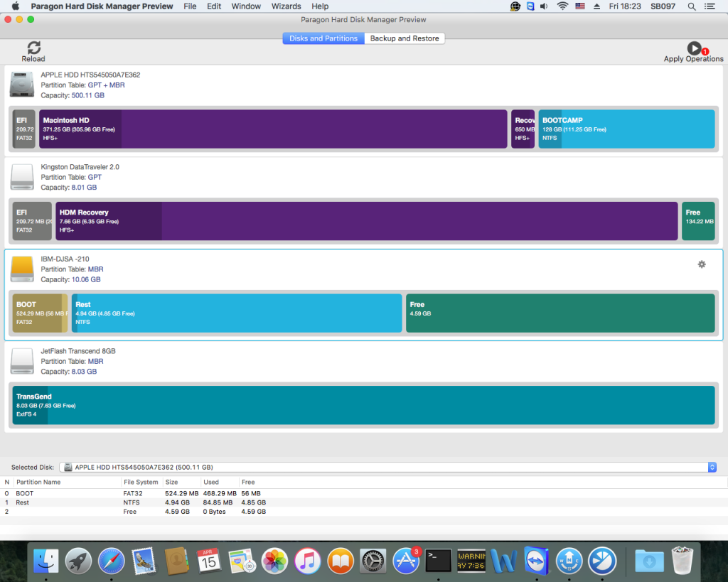
Task: Open the Selected Disk dropdown
Action: click(x=387, y=468)
